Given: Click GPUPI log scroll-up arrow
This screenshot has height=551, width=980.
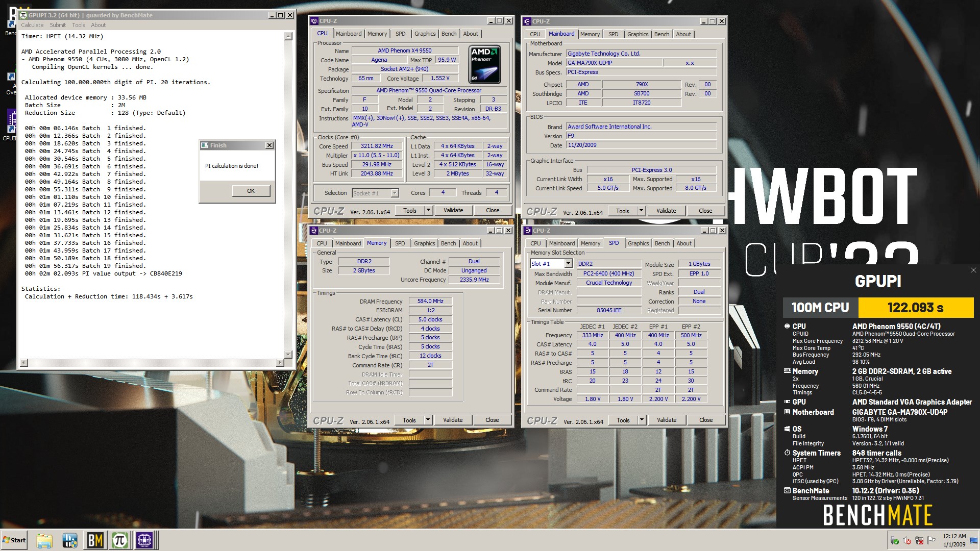Looking at the screenshot, I should click(288, 36).
